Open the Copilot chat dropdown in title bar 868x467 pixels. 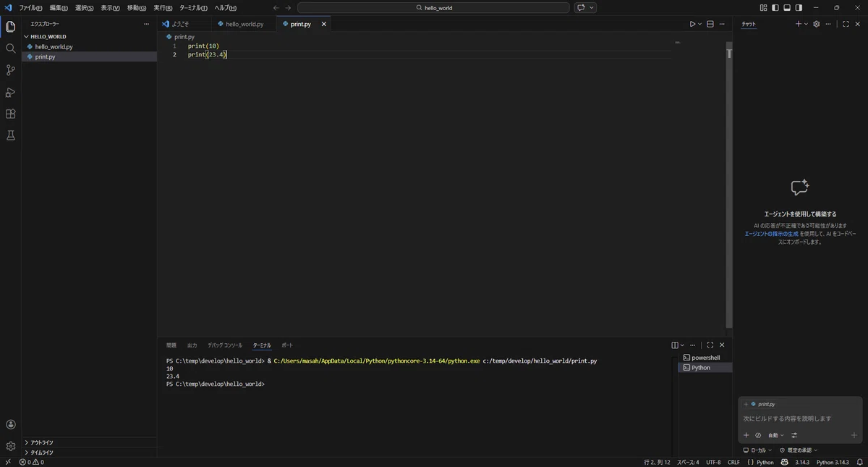[592, 7]
